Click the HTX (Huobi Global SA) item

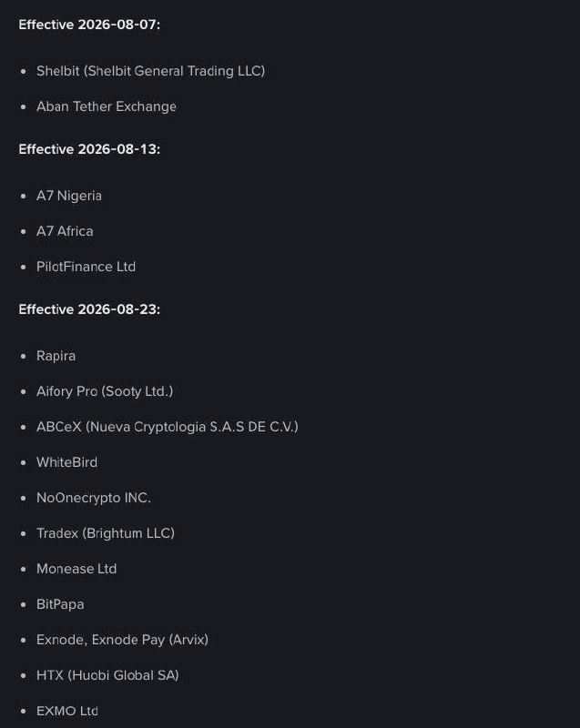(x=107, y=675)
